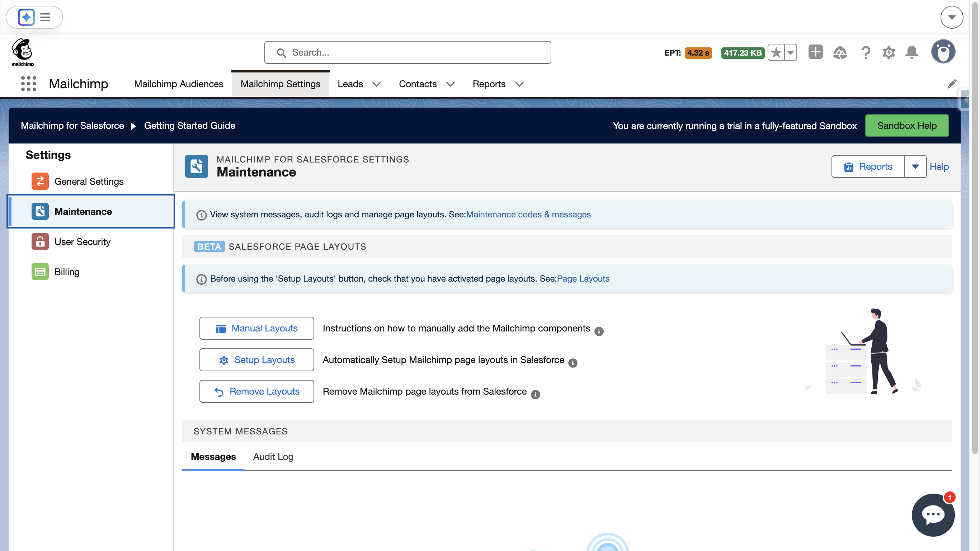Click the green Sandbox Help button
This screenshot has width=980, height=551.
pos(907,126)
